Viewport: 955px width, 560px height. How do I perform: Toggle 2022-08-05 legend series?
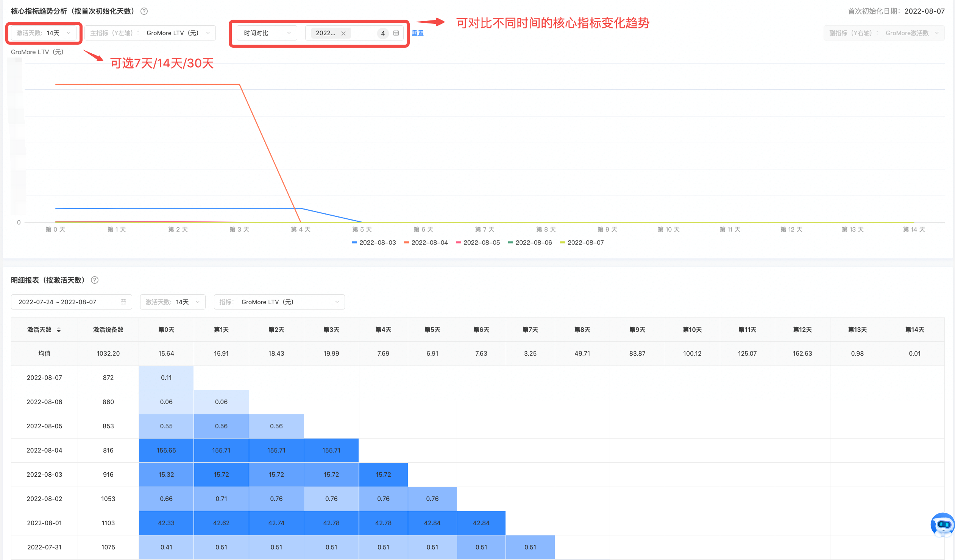pyautogui.click(x=477, y=242)
